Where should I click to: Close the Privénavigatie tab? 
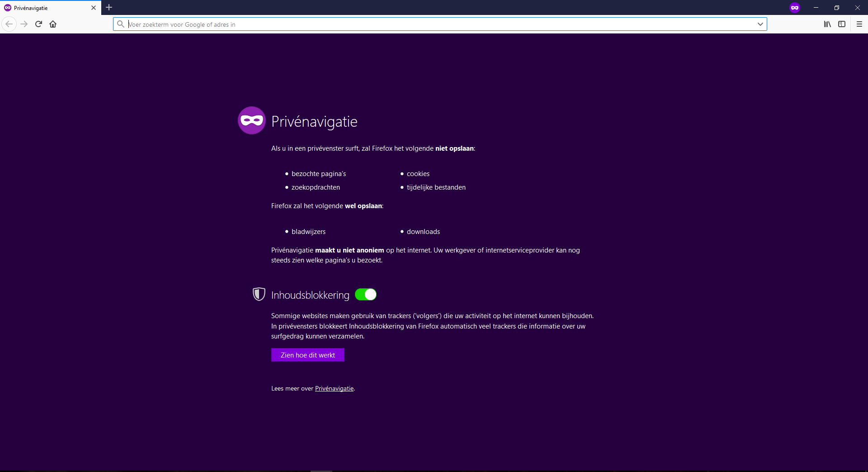point(94,8)
